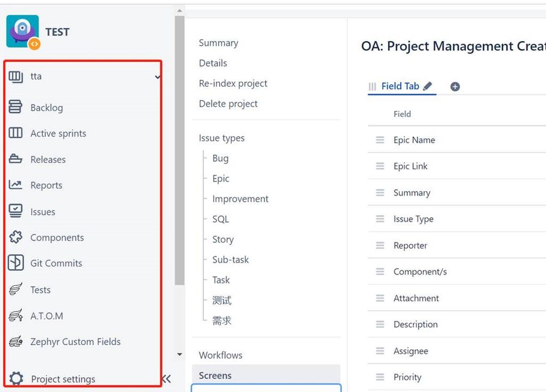Click the TEST project avatar icon
546x392 pixels.
(23, 32)
